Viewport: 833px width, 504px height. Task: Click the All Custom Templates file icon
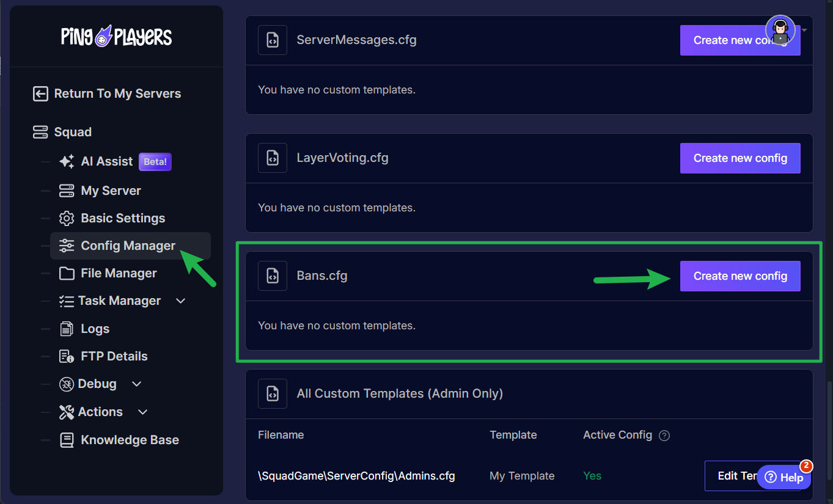click(273, 394)
